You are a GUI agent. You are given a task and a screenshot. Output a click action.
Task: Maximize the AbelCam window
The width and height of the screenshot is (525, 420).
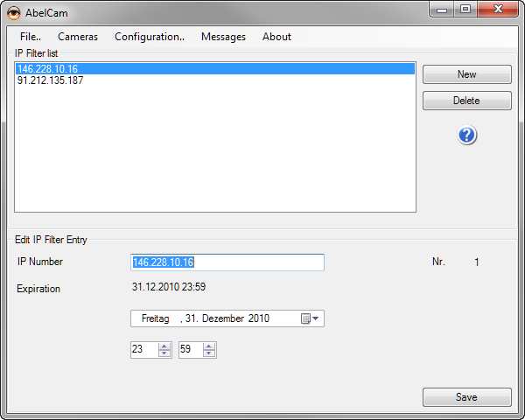point(465,10)
